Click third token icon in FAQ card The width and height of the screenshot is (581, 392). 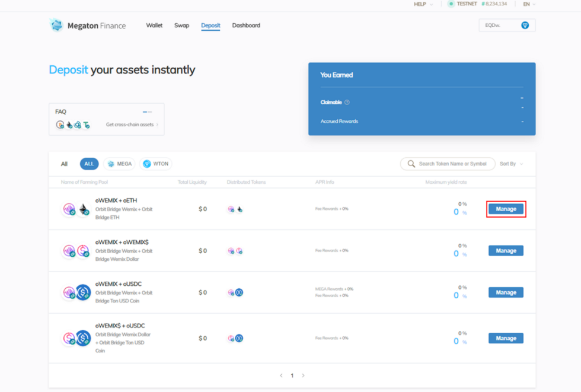[x=78, y=125]
